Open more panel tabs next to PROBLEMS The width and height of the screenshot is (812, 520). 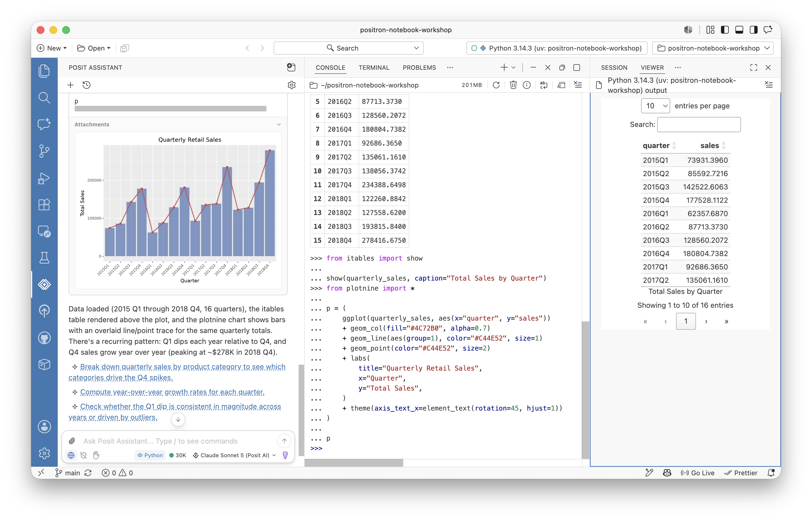[x=450, y=67]
